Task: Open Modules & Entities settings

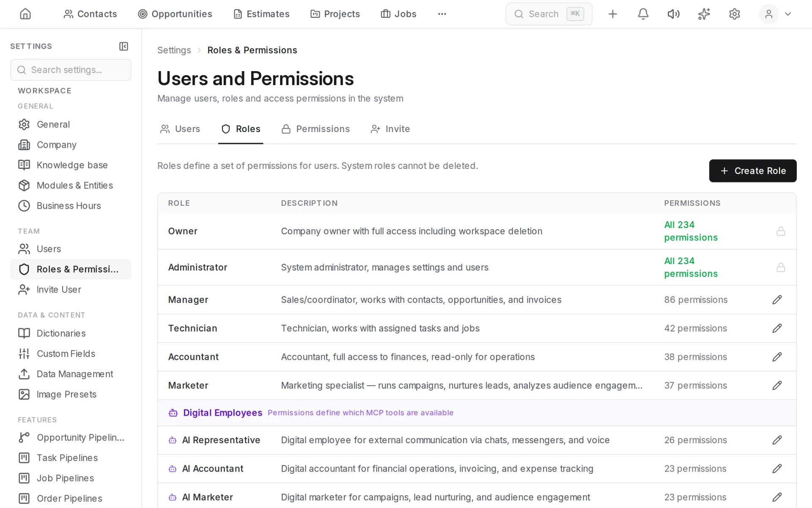Action: tap(71, 185)
